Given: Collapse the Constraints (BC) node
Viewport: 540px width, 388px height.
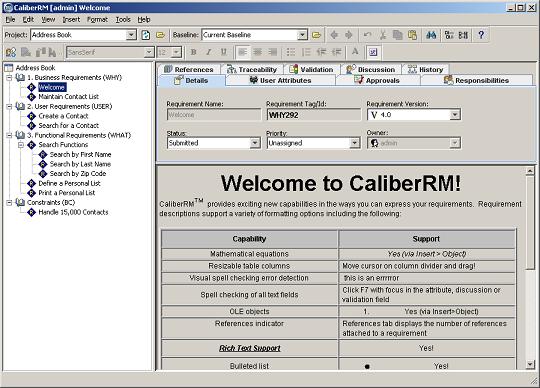Looking at the screenshot, I should click(x=9, y=202).
